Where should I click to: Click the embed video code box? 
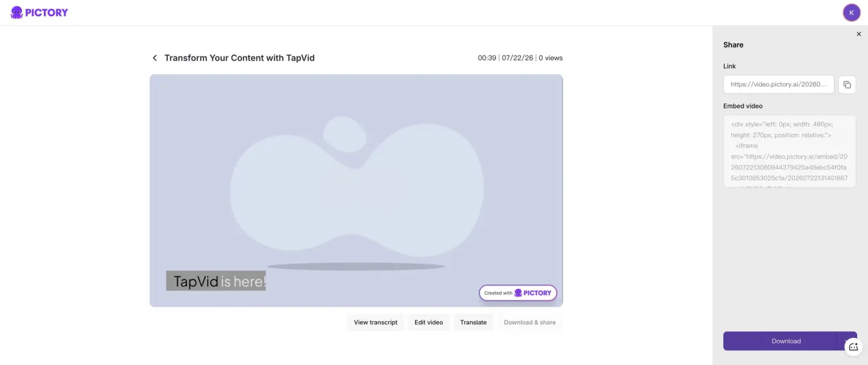pos(789,151)
